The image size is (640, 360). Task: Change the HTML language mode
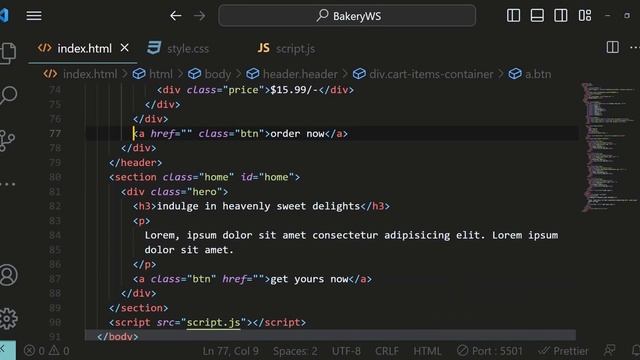point(427,351)
